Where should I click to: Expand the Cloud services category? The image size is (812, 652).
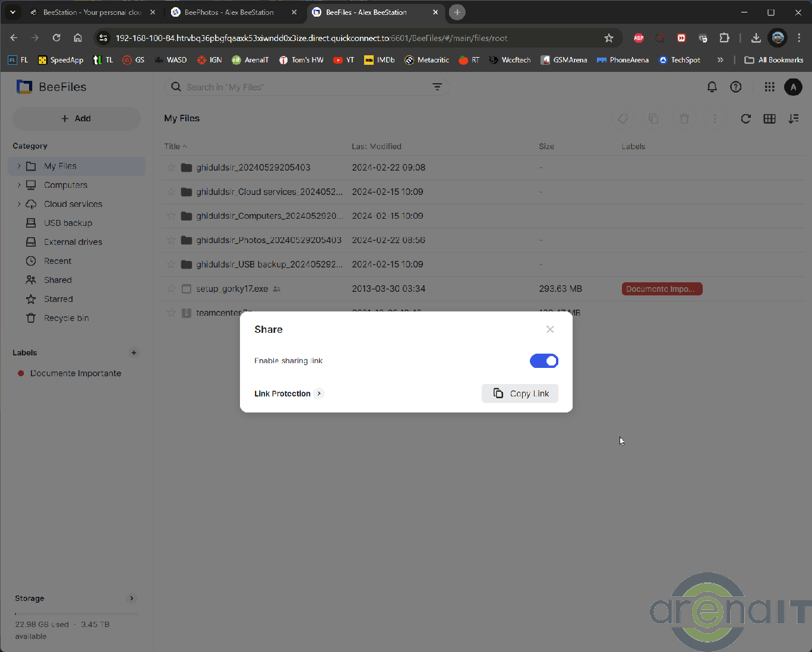(19, 204)
